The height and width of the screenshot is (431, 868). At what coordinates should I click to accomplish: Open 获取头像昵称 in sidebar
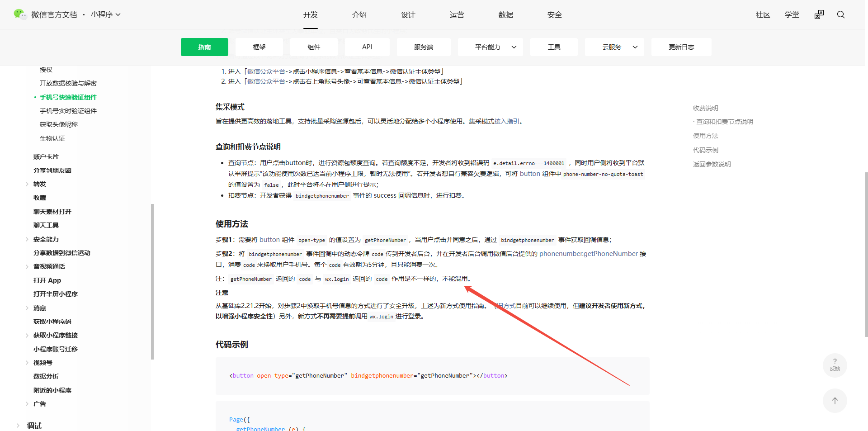point(59,124)
